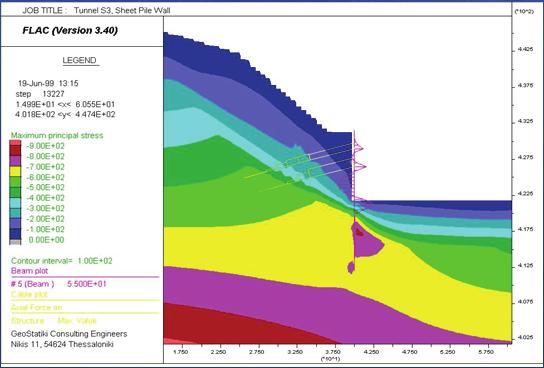Image resolution: width=544 pixels, height=368 pixels.
Task: Click the JOB TITLE text 'Tunnel S3, Sheet Pile Wall'
Action: tap(122, 10)
